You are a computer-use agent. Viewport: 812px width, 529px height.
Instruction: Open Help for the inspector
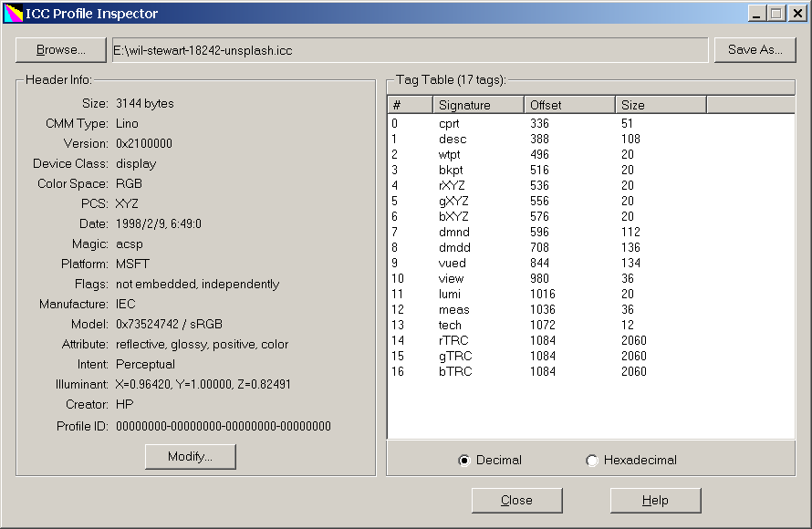click(655, 501)
